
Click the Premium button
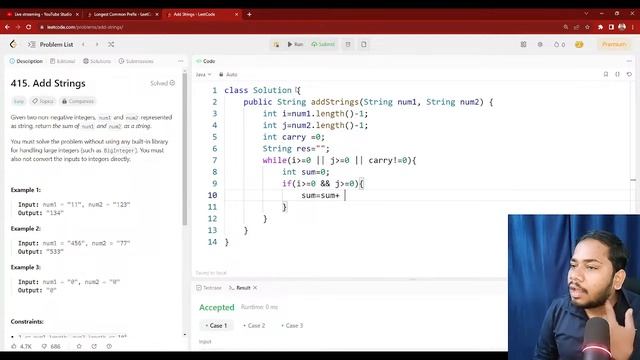click(x=613, y=44)
